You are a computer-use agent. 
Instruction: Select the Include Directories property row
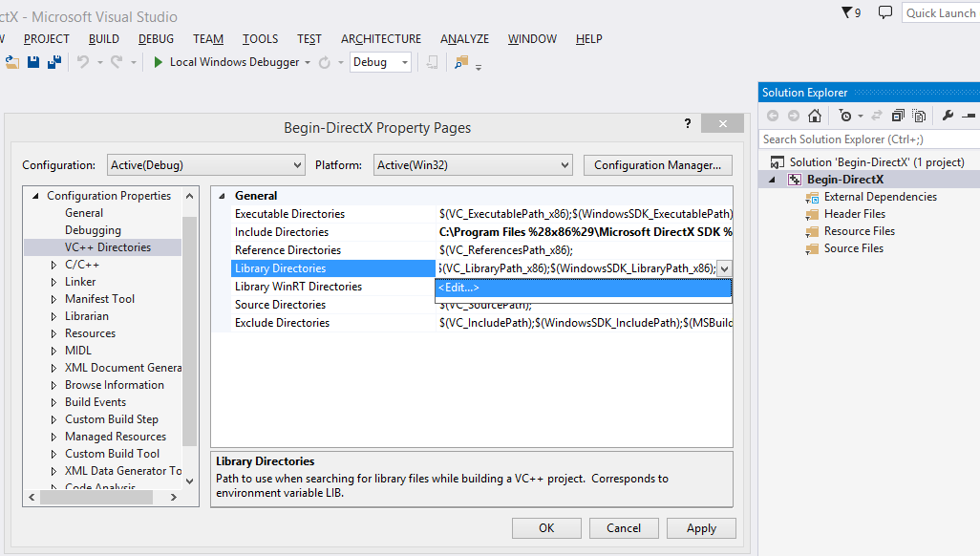[481, 232]
